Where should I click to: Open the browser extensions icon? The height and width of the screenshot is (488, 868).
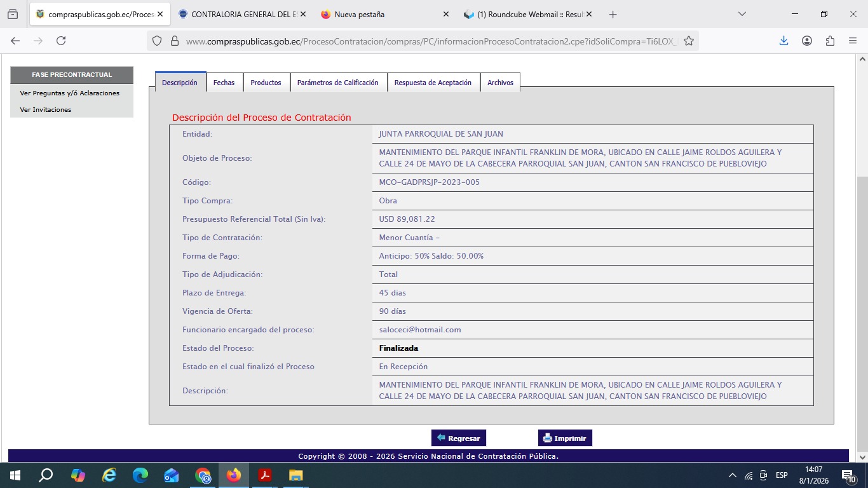coord(830,41)
